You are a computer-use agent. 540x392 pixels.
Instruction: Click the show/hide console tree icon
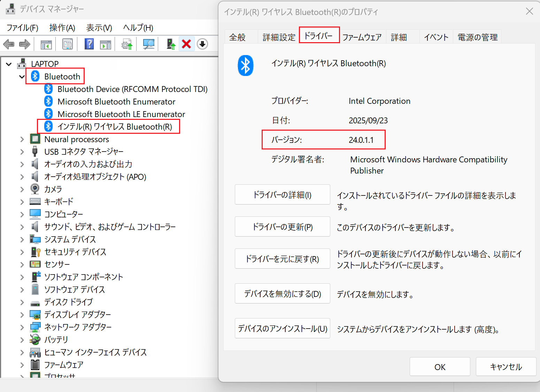click(x=46, y=44)
